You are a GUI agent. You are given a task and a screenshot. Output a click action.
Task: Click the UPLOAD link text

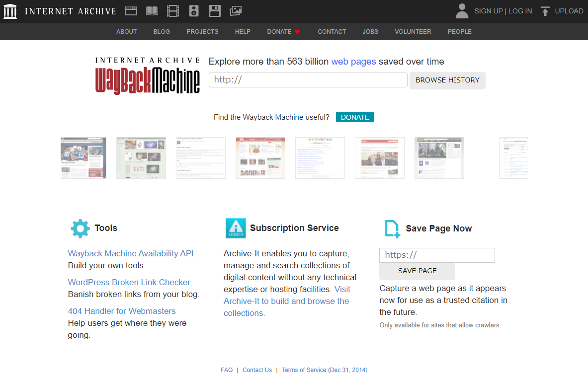tap(569, 11)
